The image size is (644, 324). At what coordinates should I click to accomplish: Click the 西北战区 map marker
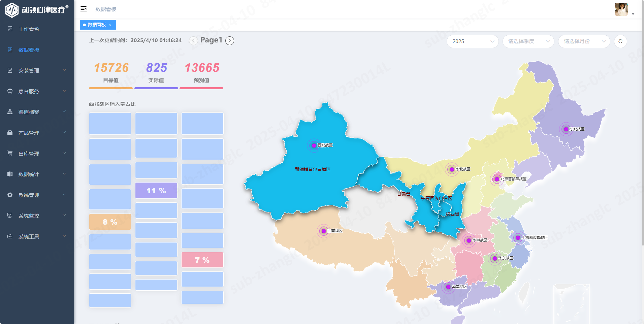point(314,145)
